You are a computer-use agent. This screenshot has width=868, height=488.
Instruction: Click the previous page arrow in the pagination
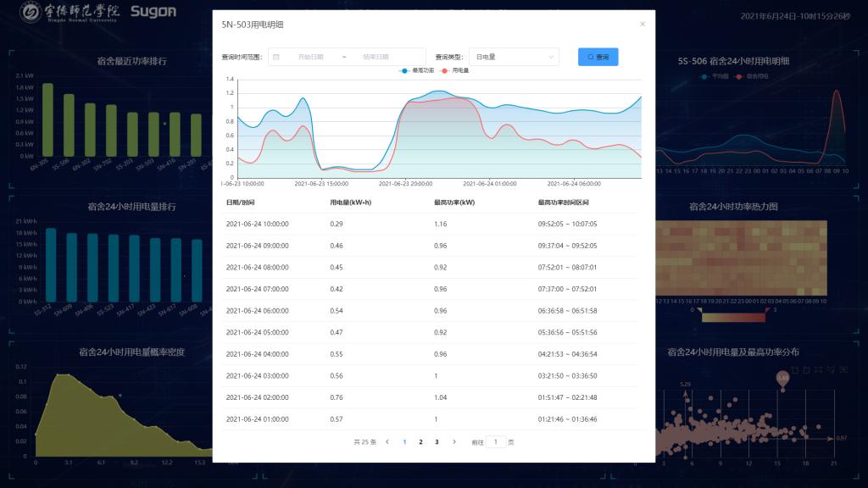(387, 442)
